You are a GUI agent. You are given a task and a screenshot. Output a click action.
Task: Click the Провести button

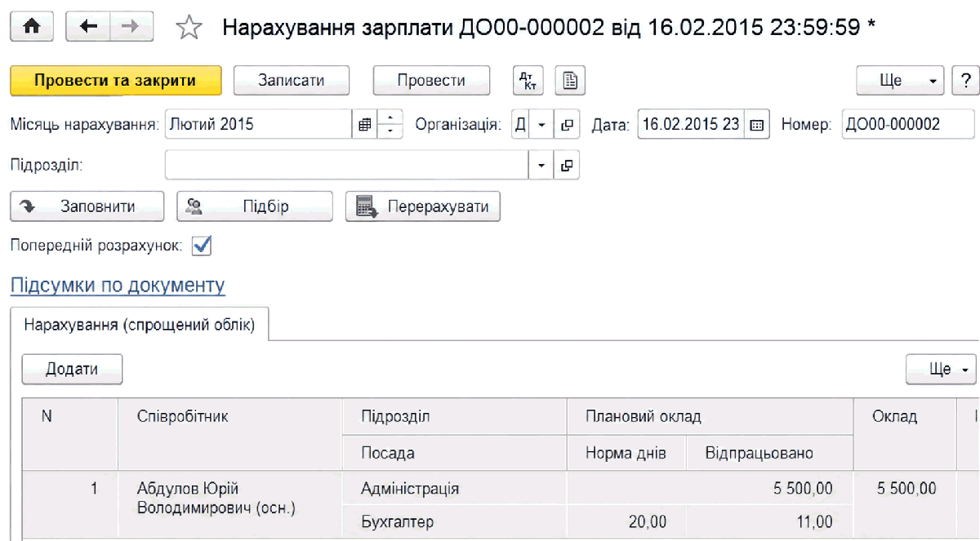coord(431,81)
